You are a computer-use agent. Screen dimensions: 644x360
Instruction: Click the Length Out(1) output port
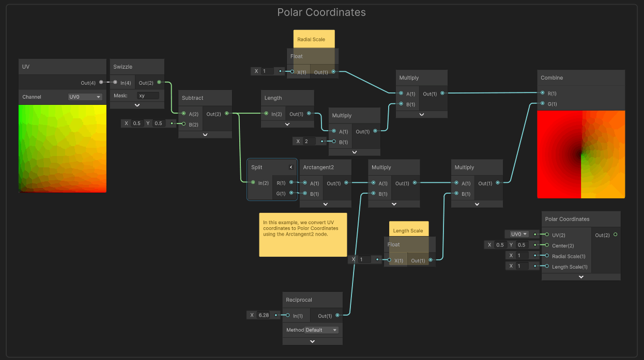(309, 114)
